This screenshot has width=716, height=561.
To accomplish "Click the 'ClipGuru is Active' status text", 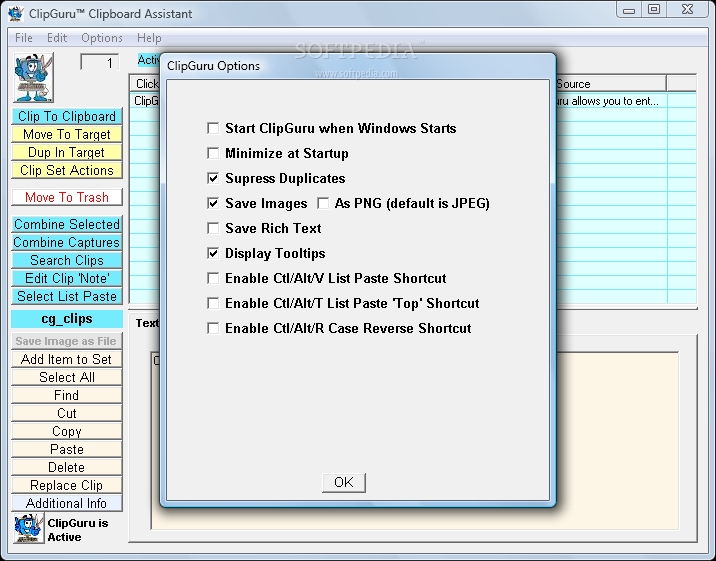I will 78,530.
